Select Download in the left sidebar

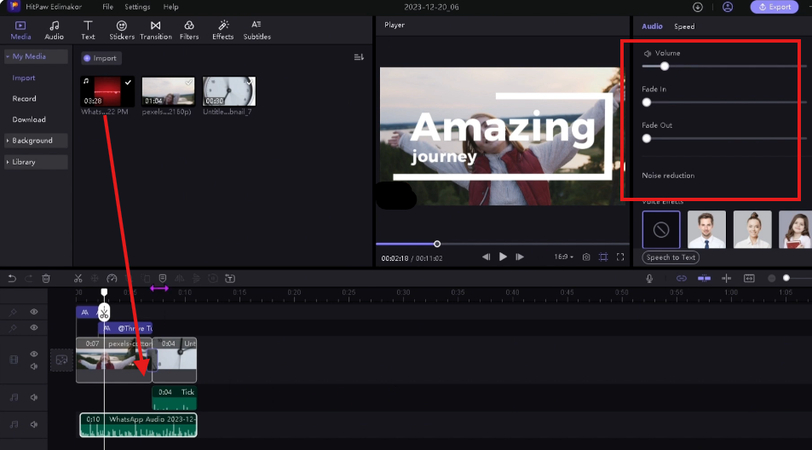click(x=29, y=119)
